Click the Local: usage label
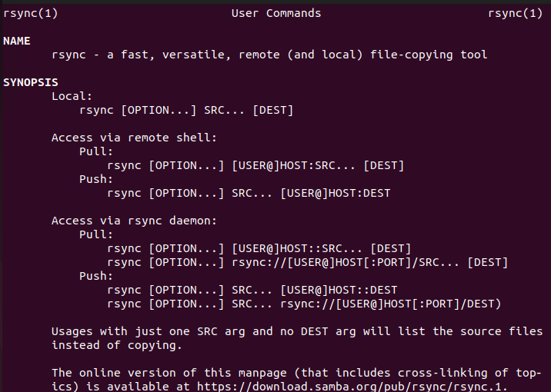551x392 pixels. pos(72,96)
